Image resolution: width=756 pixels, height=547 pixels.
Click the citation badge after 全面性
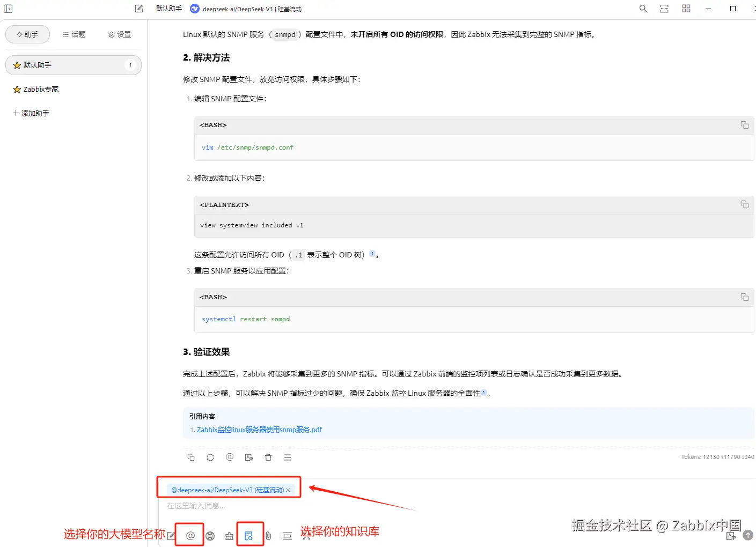[484, 392]
